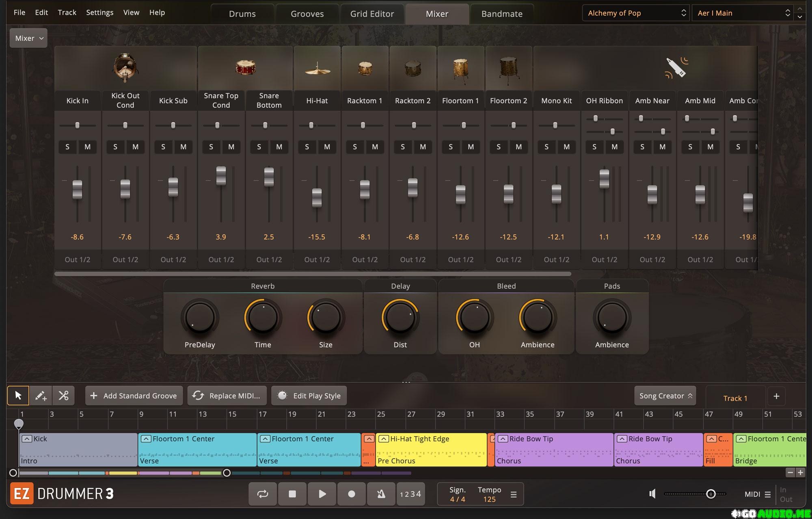Switch to the Drums tab
Viewport: 812px width, 519px height.
(x=242, y=14)
